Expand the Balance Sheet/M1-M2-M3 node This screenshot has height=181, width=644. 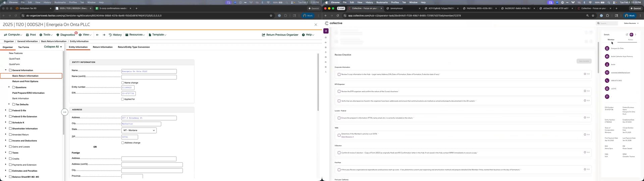6,177
